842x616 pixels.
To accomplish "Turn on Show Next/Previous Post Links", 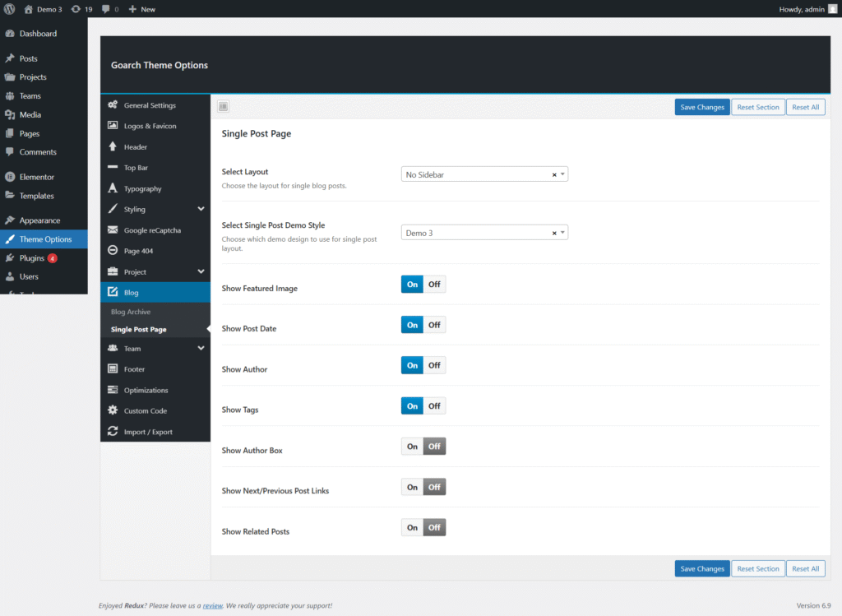I will pos(412,487).
